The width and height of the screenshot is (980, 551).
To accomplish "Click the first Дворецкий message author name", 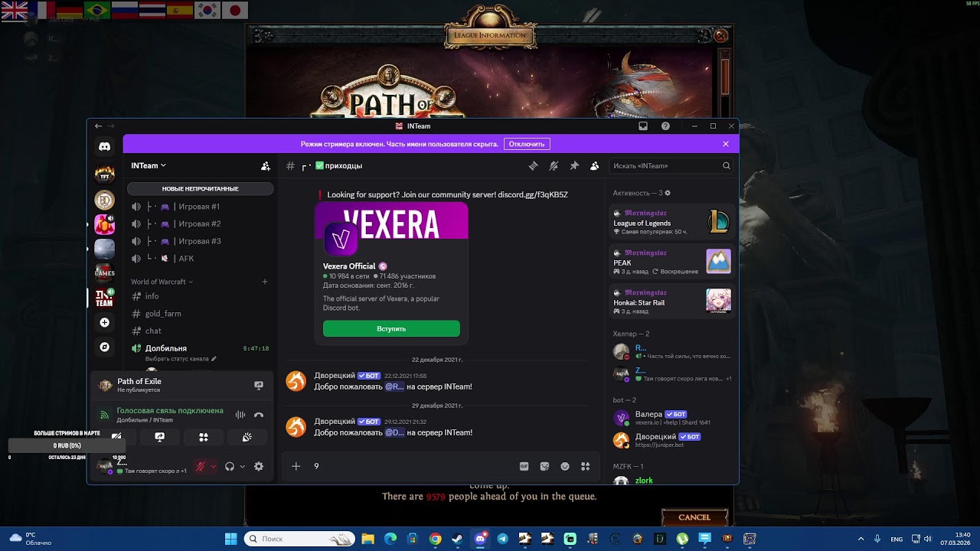I will click(x=335, y=376).
